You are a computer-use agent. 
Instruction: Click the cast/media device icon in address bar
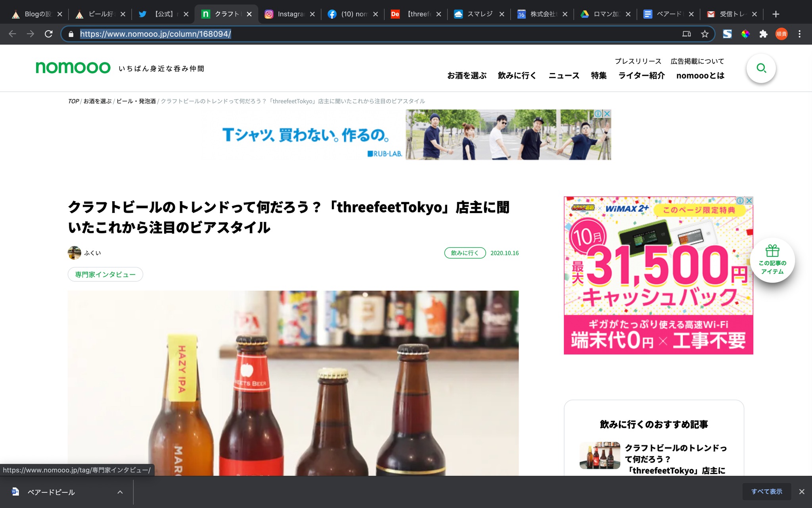686,34
